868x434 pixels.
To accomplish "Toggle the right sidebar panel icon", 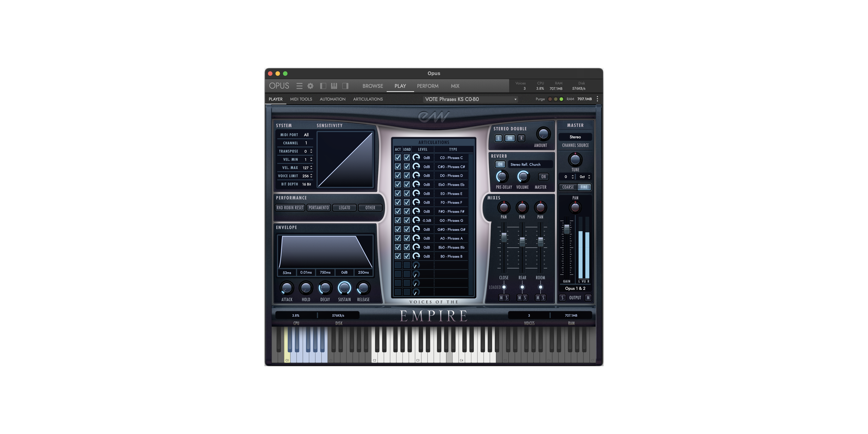I will pos(345,86).
